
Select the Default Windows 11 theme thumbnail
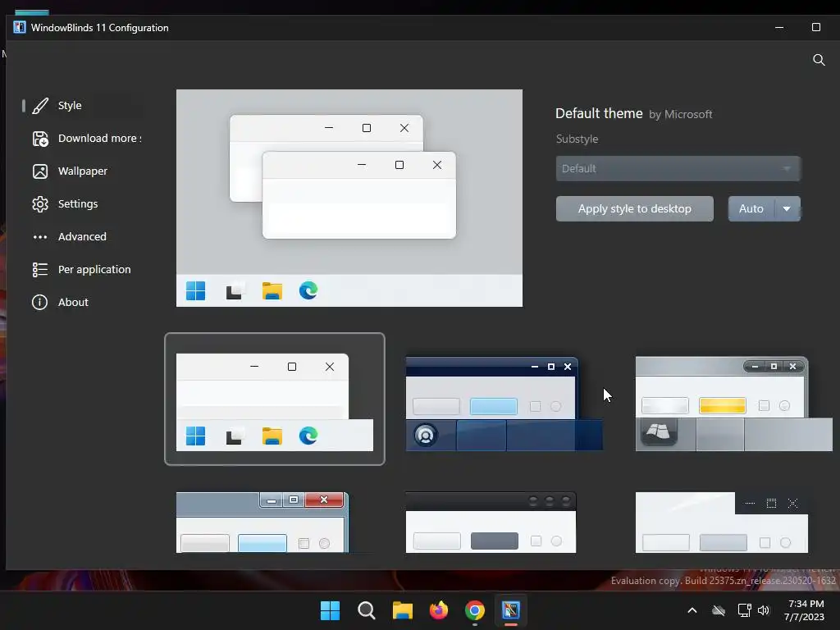point(274,399)
